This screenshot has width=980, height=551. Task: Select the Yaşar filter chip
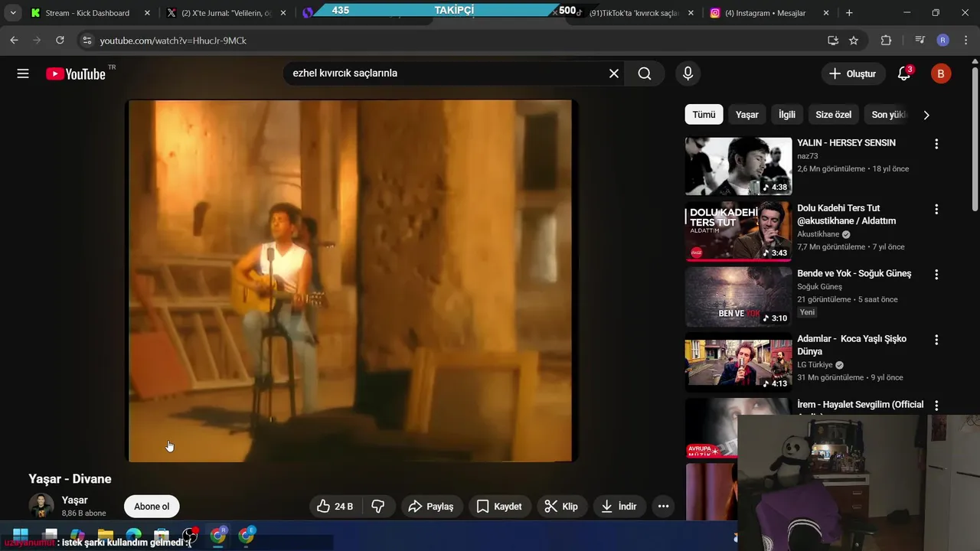pyautogui.click(x=747, y=115)
